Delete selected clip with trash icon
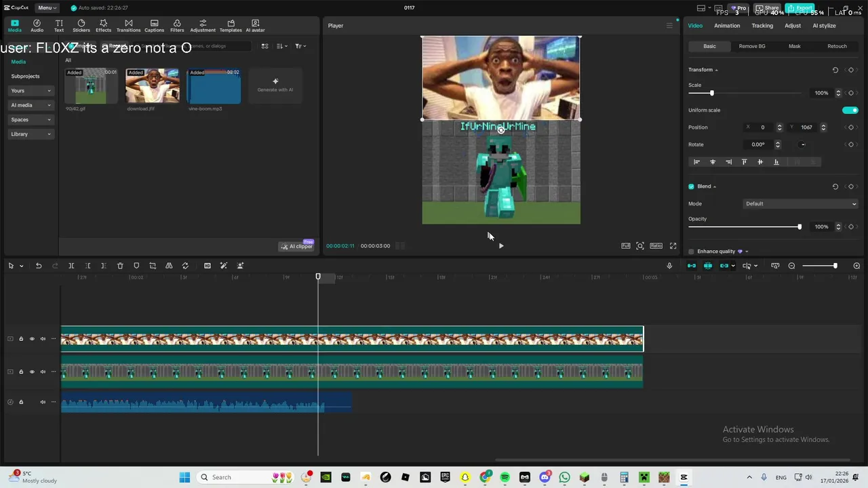 [120, 266]
